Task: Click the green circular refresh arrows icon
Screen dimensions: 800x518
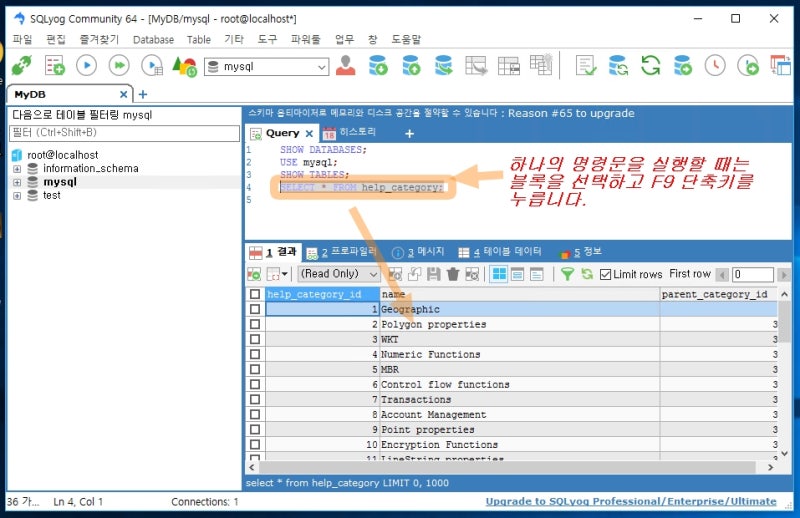Action: (651, 65)
